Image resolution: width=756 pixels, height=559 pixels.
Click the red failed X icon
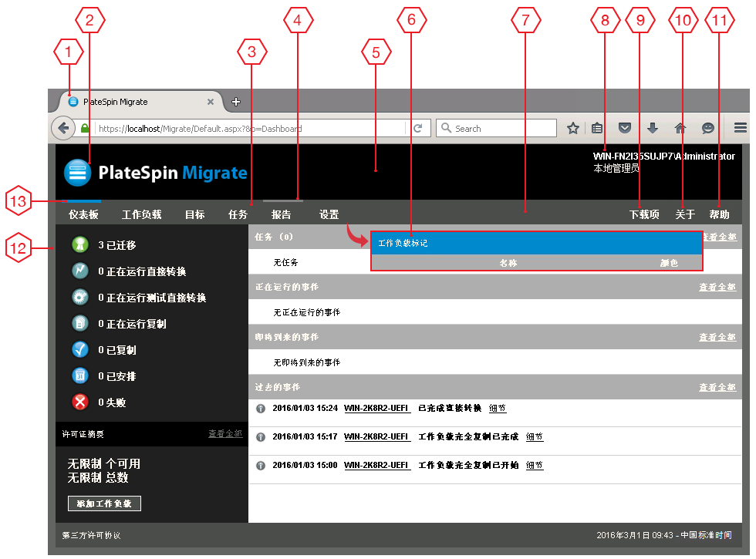coord(80,402)
